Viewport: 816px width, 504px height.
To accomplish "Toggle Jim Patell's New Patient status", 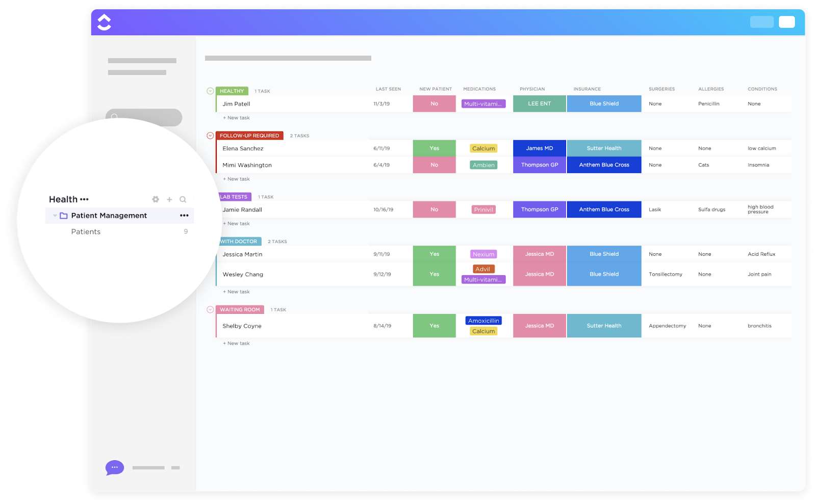I will coord(434,103).
